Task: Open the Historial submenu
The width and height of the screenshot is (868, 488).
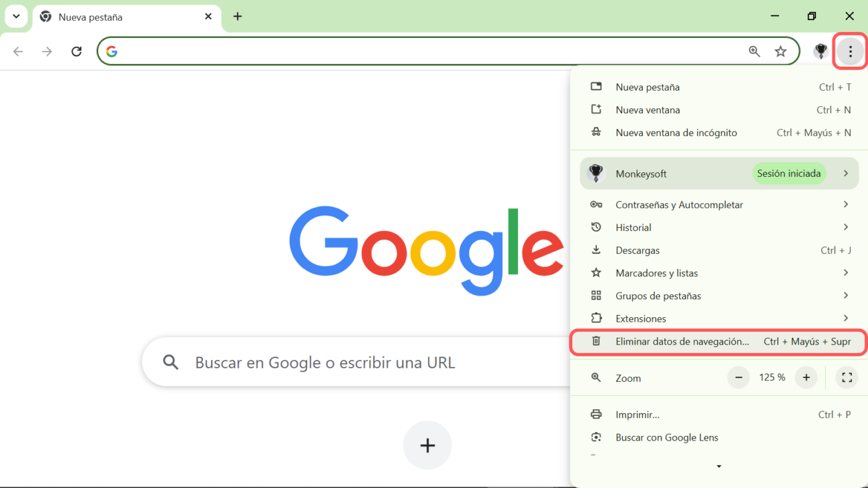Action: click(719, 227)
